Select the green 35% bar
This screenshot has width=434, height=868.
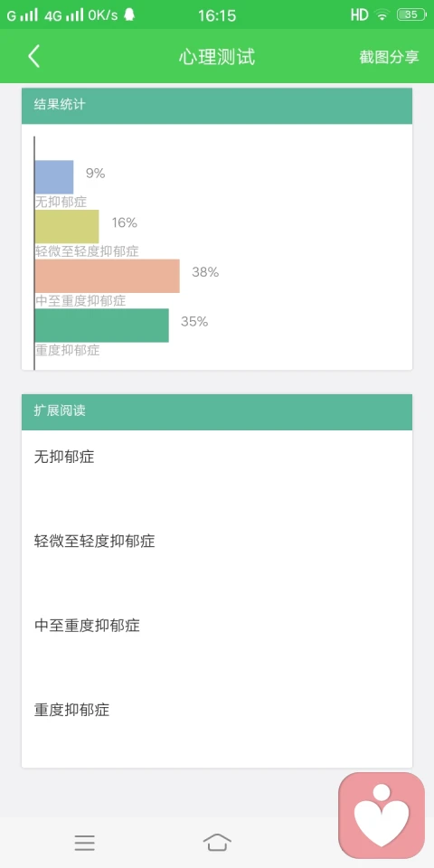point(102,325)
